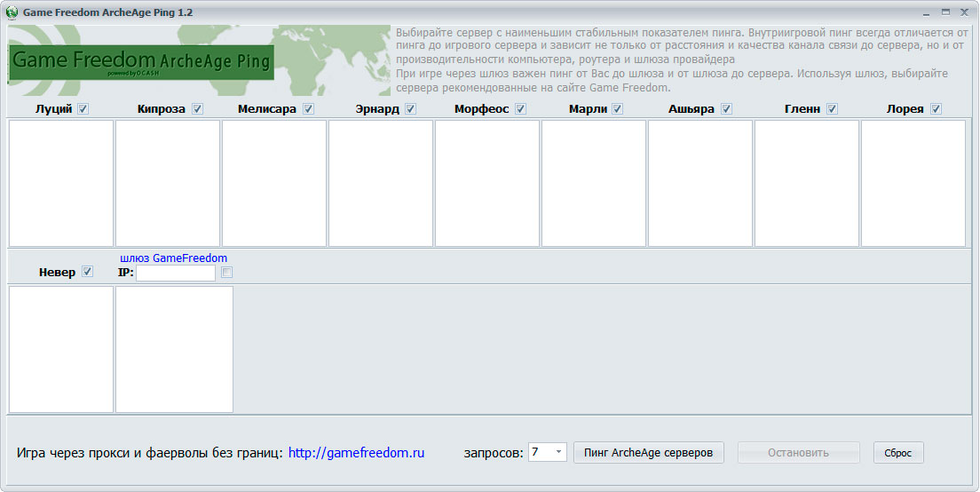
Task: Click the Марли results box
Action: tap(594, 183)
